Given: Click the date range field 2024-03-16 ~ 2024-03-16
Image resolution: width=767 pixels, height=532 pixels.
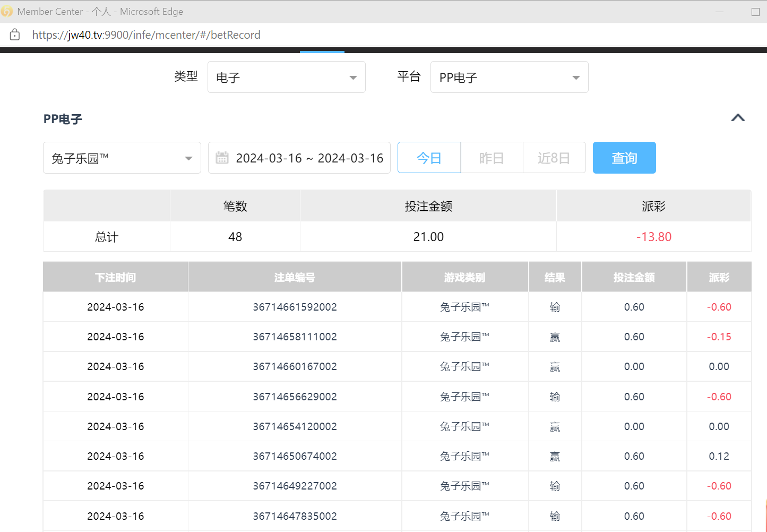Looking at the screenshot, I should (x=299, y=158).
